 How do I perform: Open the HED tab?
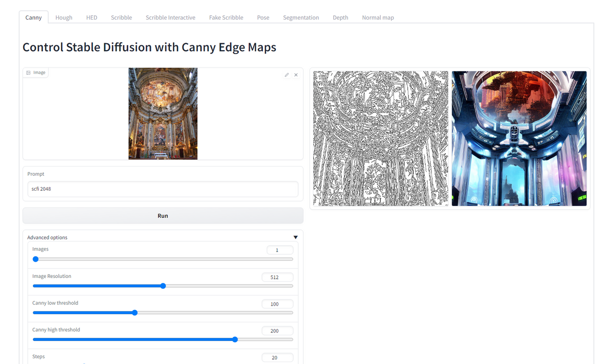[x=91, y=17]
